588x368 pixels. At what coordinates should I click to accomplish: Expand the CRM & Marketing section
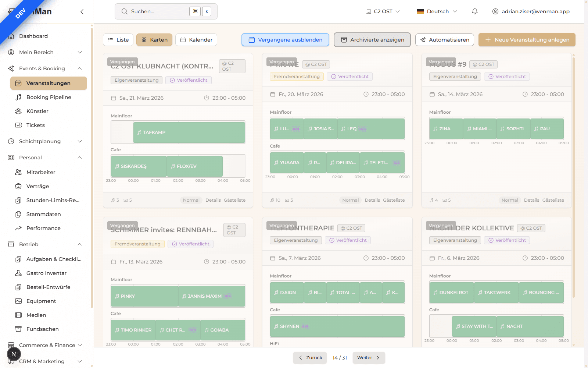45,361
